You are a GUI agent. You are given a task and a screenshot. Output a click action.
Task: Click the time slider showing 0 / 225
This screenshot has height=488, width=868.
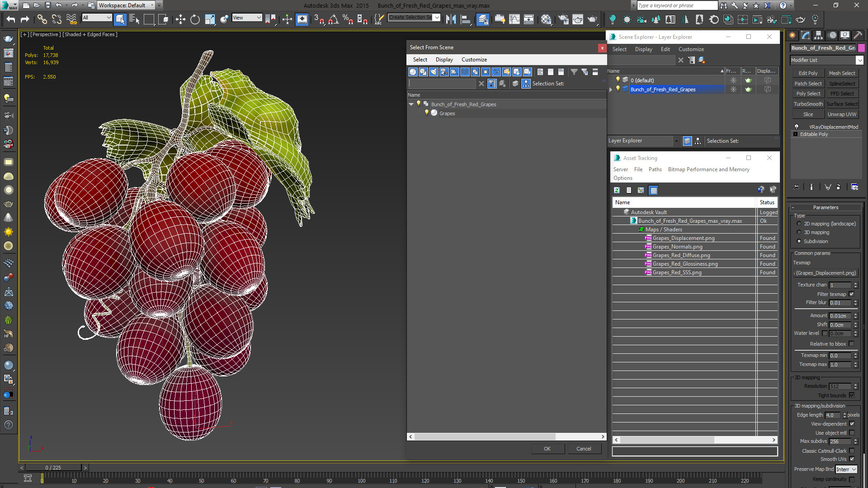[x=53, y=468]
